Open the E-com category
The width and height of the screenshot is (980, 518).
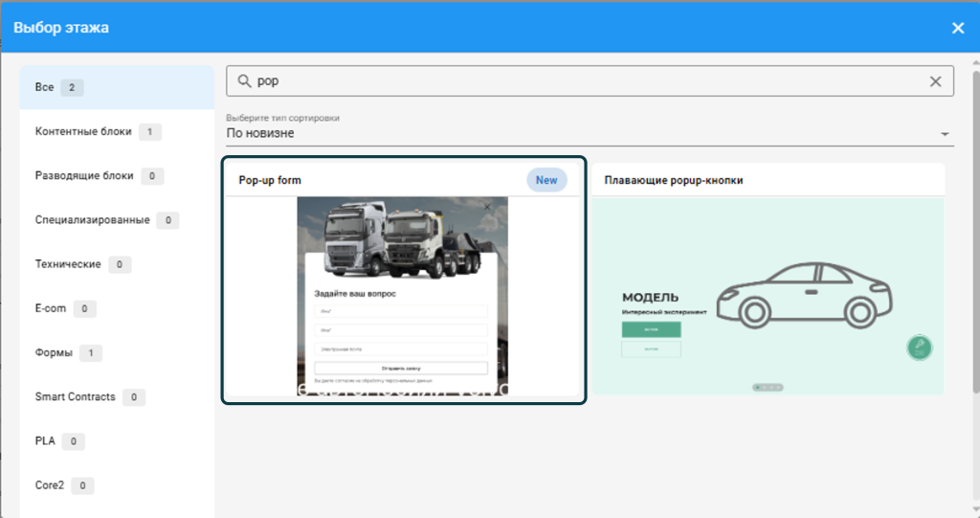(117, 308)
